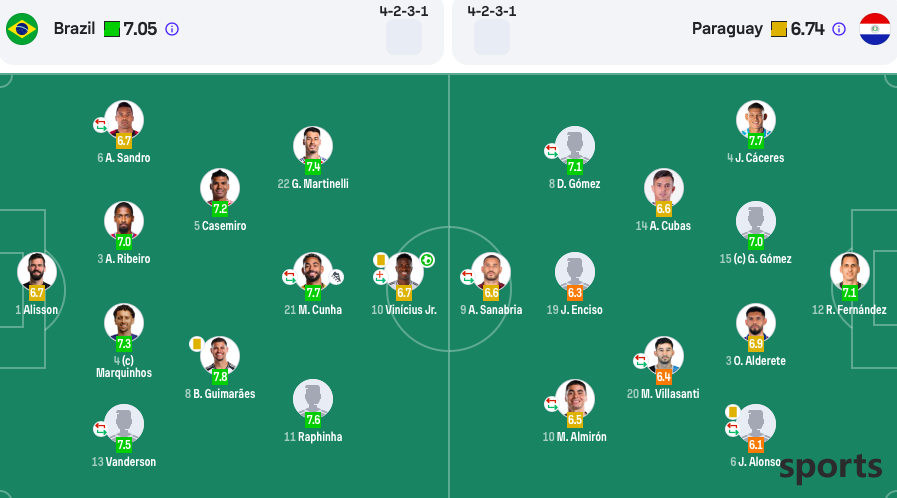The image size is (897, 498).
Task: Click the substitution icon beside M. Villasanti
Action: tap(641, 361)
